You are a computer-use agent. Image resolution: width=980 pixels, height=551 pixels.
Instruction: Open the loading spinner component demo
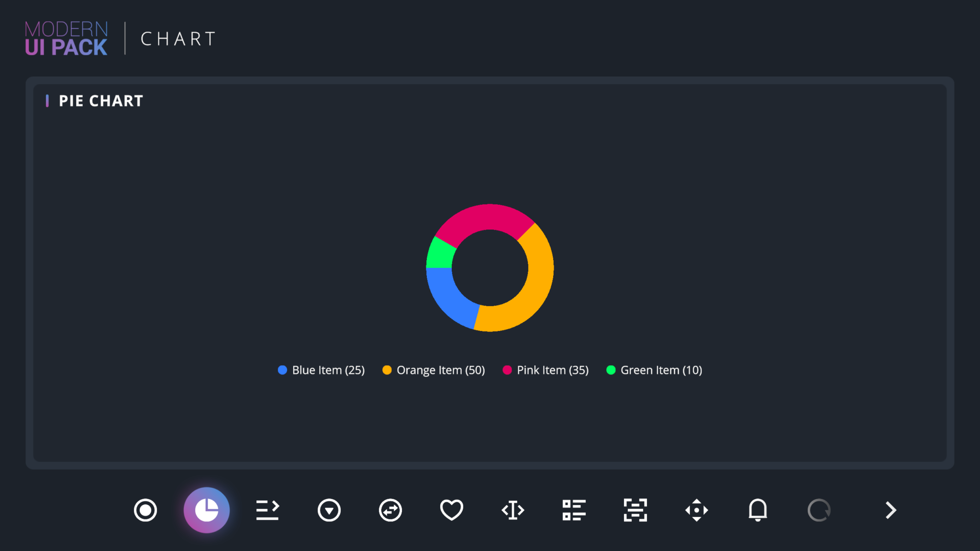click(819, 510)
